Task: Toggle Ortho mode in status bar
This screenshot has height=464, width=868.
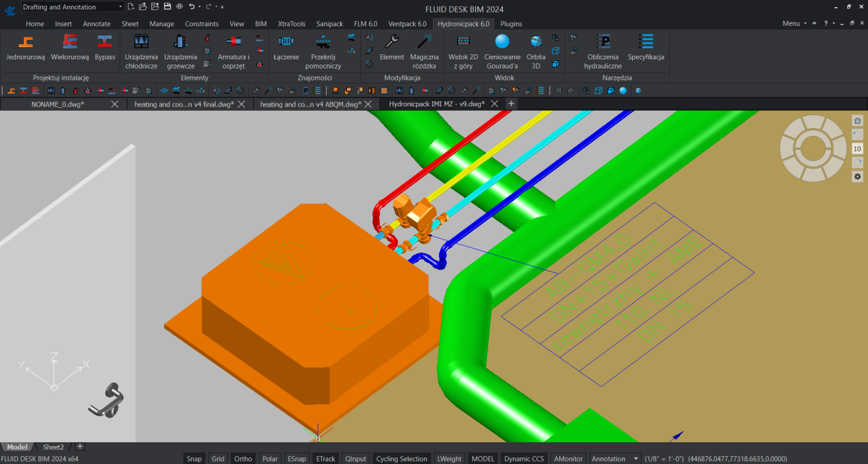Action: (243, 458)
